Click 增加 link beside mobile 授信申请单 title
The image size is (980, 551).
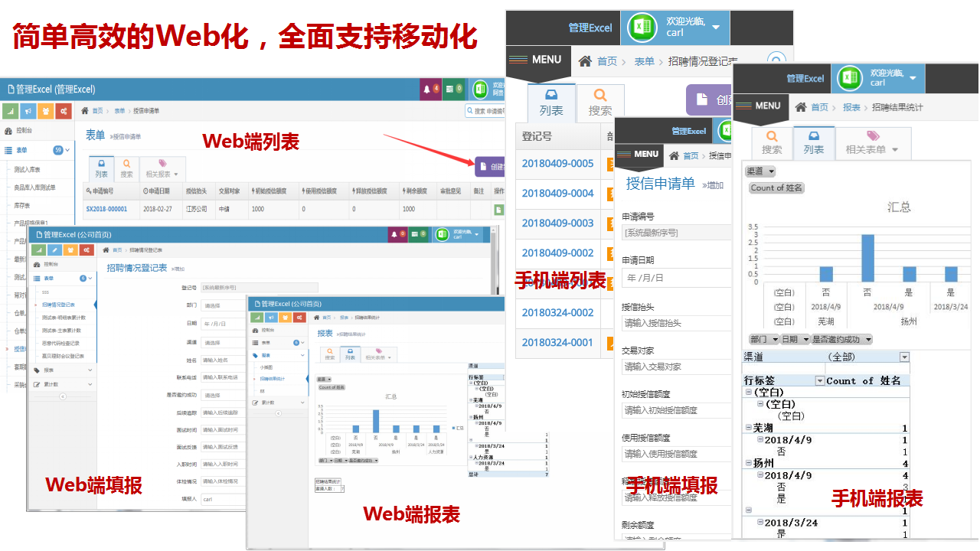click(x=711, y=185)
